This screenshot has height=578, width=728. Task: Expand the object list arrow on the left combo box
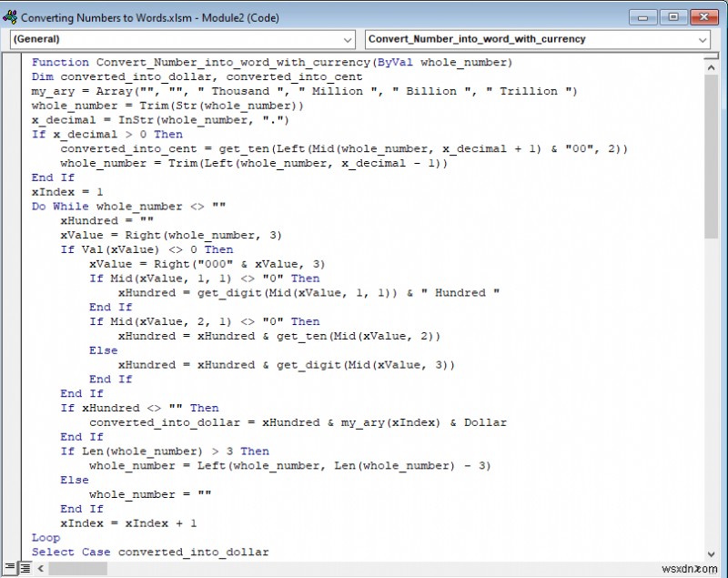pos(347,40)
